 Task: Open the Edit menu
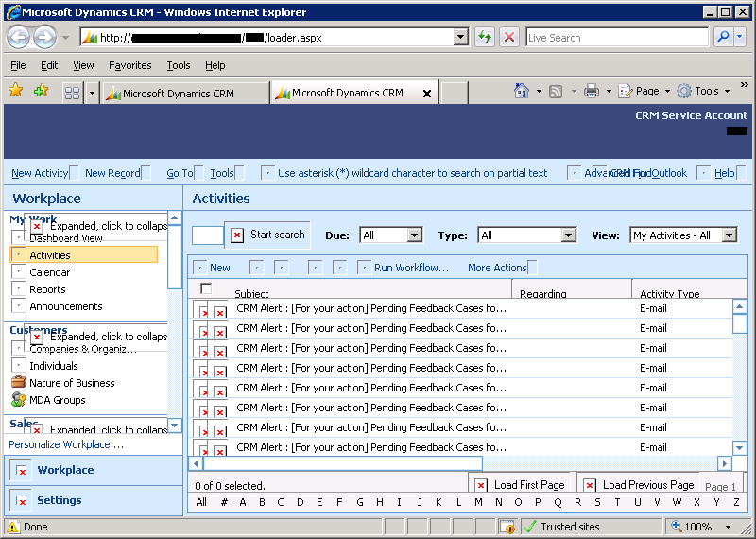[49, 65]
